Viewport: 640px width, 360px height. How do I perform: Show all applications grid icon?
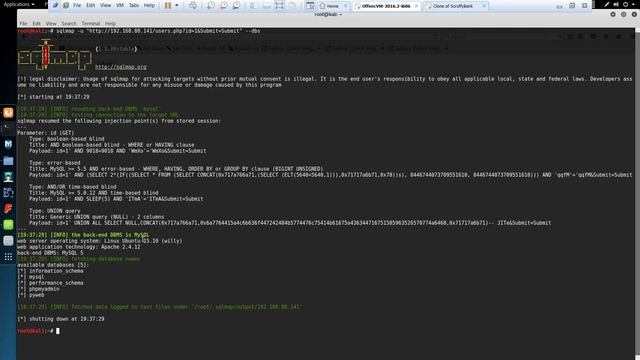(x=8, y=257)
